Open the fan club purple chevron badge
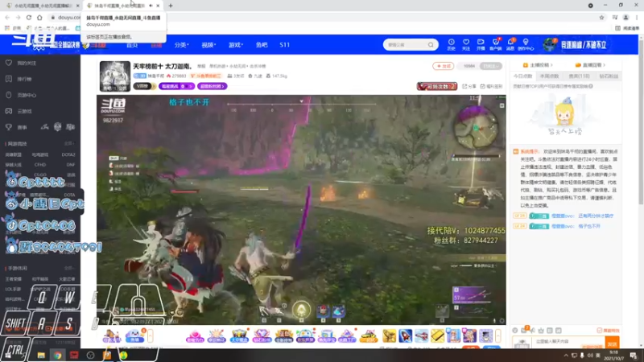 coord(212,86)
